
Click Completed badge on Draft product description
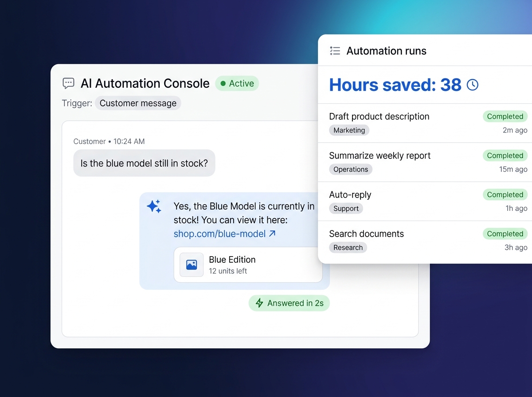pyautogui.click(x=505, y=117)
